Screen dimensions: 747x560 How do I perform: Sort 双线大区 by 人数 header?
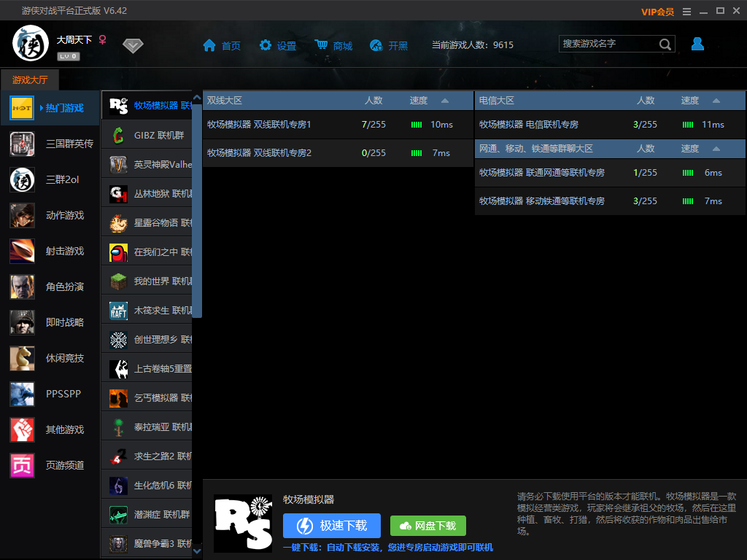click(x=373, y=101)
